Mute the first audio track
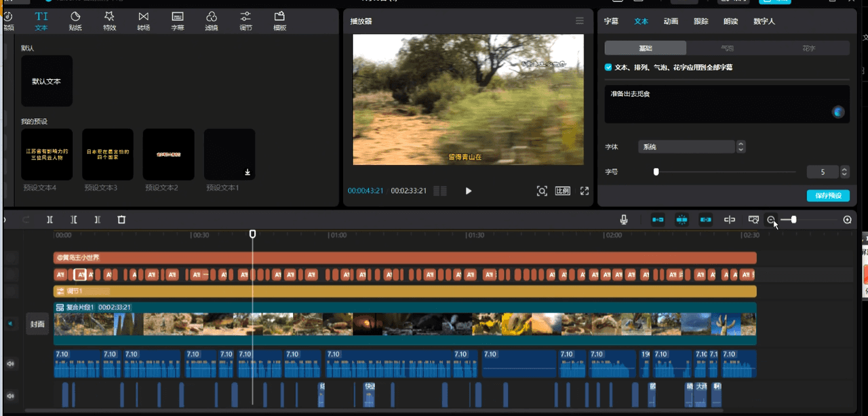Viewport: 868px width, 416px height. [x=10, y=364]
